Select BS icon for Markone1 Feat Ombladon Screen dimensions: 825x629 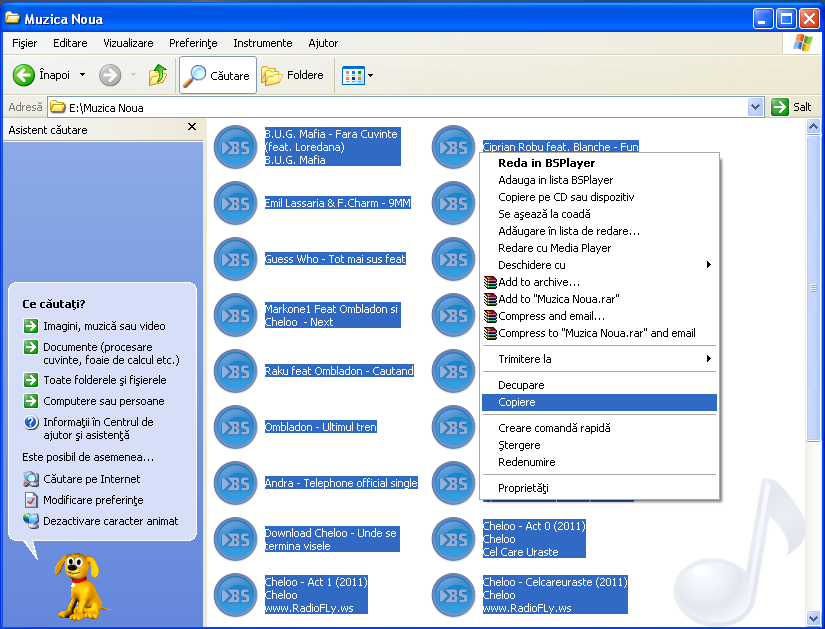pyautogui.click(x=235, y=315)
